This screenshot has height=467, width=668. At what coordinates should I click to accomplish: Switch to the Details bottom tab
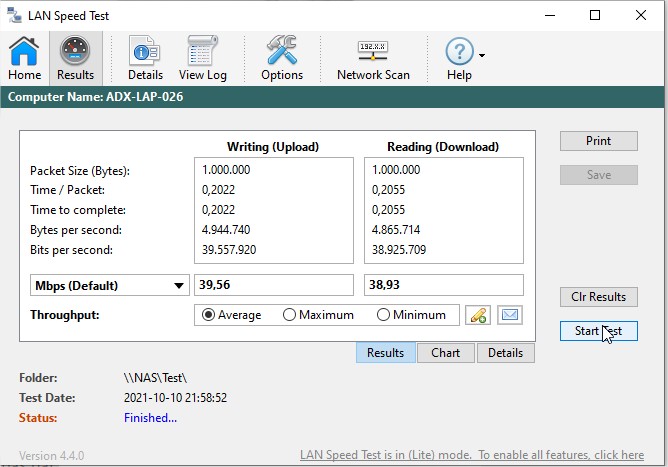tap(506, 353)
